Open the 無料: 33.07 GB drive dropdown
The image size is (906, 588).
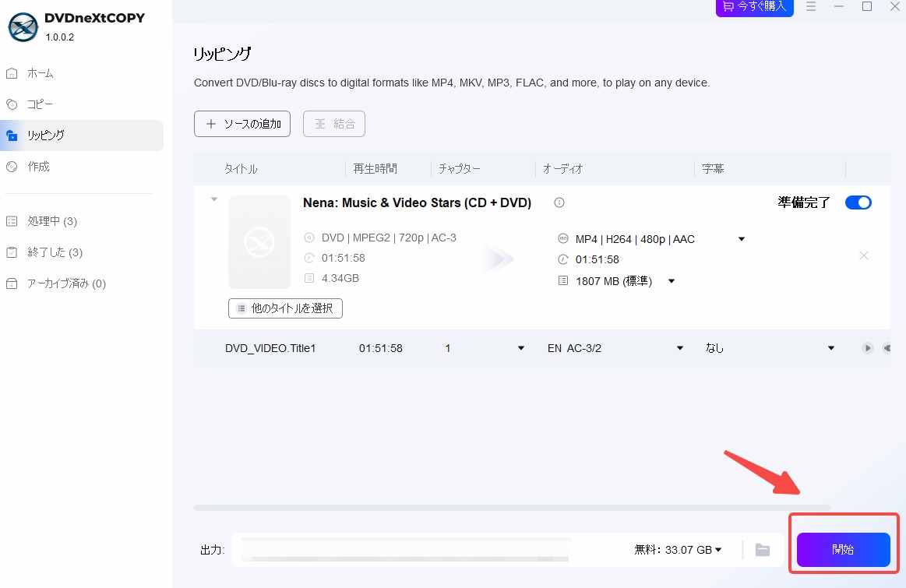[x=678, y=550]
